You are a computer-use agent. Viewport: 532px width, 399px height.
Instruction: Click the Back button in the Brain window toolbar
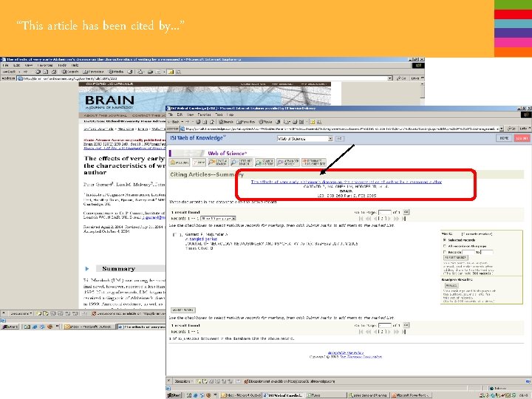tap(10, 72)
